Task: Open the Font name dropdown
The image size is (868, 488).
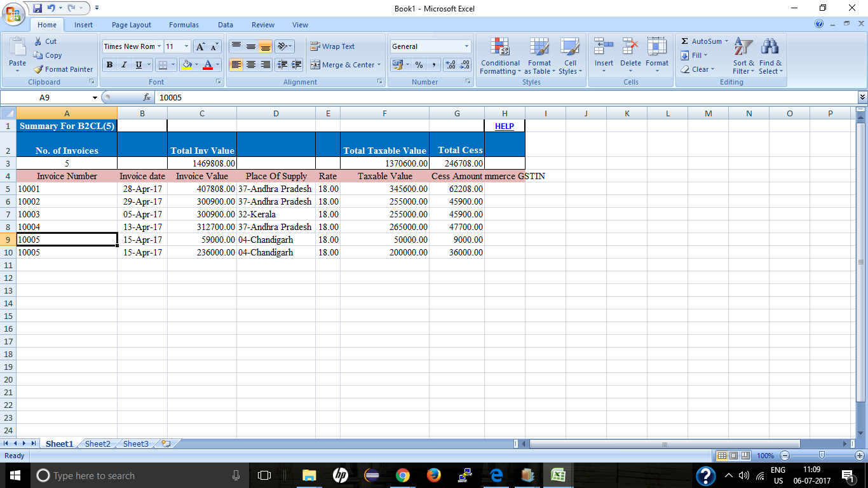Action: (159, 46)
